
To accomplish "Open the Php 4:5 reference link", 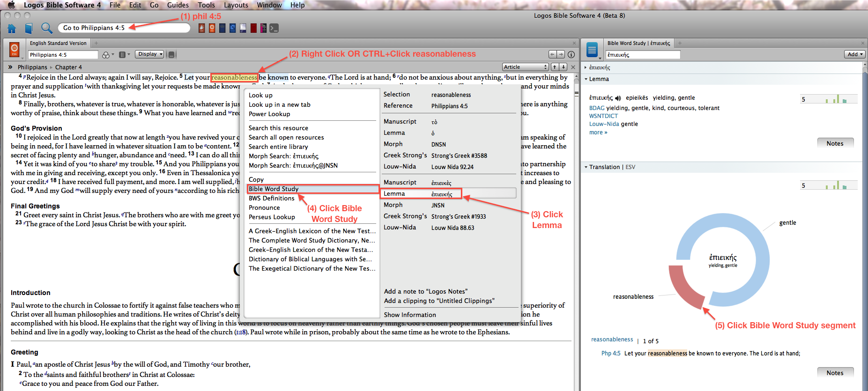I will pyautogui.click(x=611, y=354).
